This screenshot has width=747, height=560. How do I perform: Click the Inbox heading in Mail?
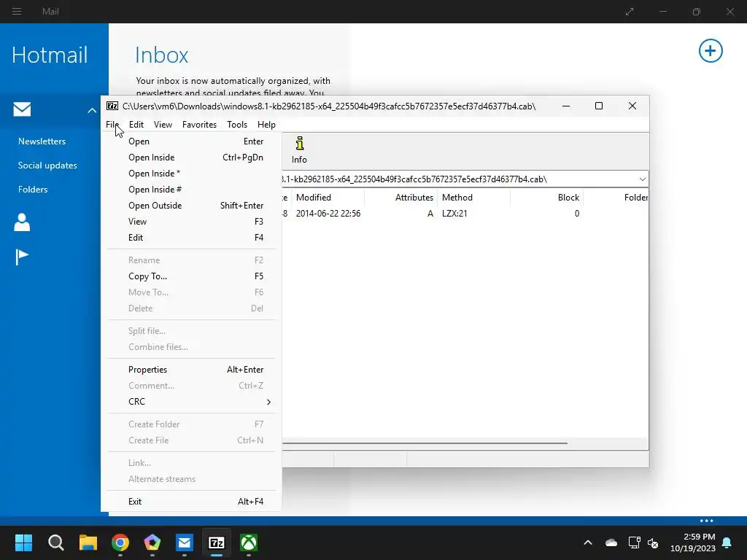point(161,55)
